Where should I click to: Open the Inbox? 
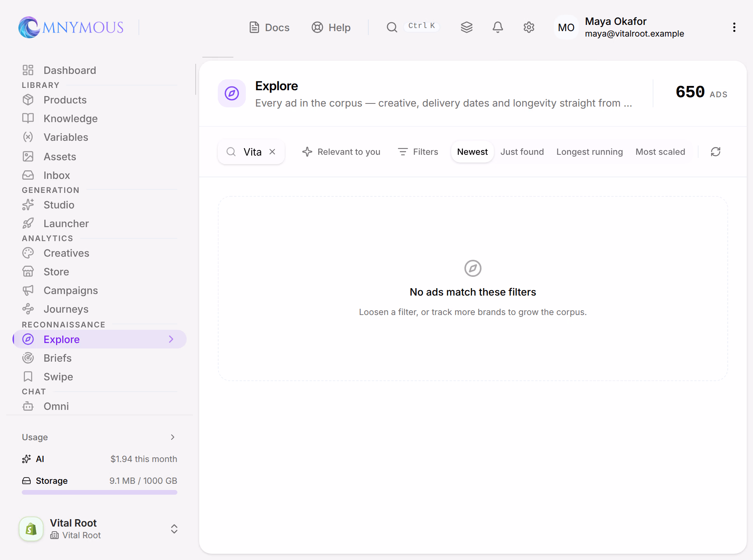click(100, 175)
